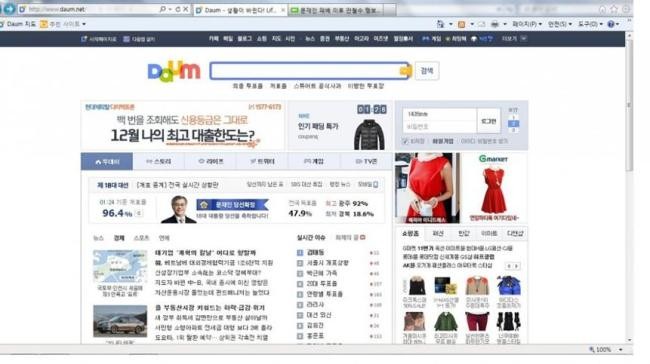Click the loan ad banner '12월 나의 최고 대출한도는?'

click(x=183, y=126)
